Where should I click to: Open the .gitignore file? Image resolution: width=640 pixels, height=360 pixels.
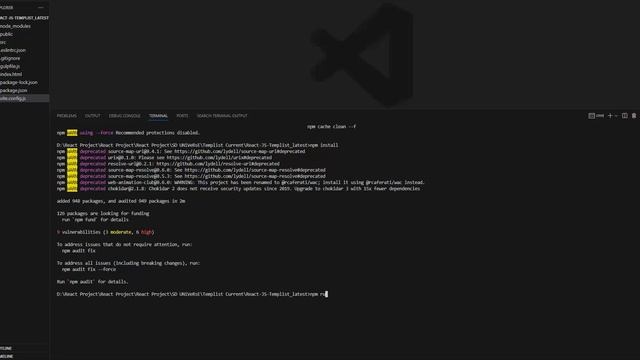pos(10,58)
